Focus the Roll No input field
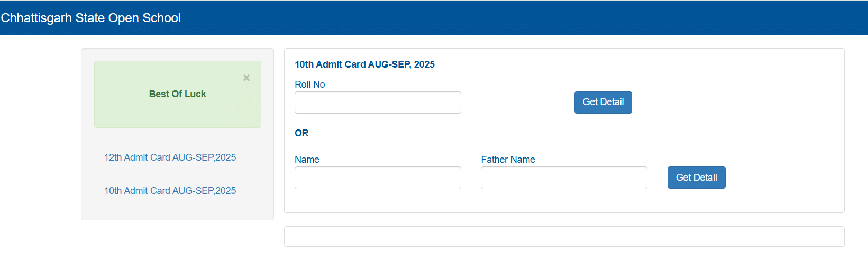868x261 pixels. point(378,102)
